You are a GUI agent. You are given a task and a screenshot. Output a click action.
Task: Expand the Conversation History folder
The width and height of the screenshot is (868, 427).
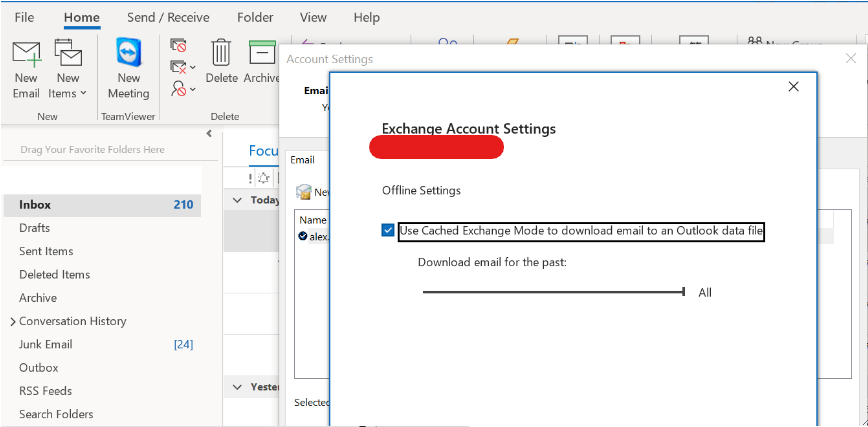pyautogui.click(x=13, y=322)
